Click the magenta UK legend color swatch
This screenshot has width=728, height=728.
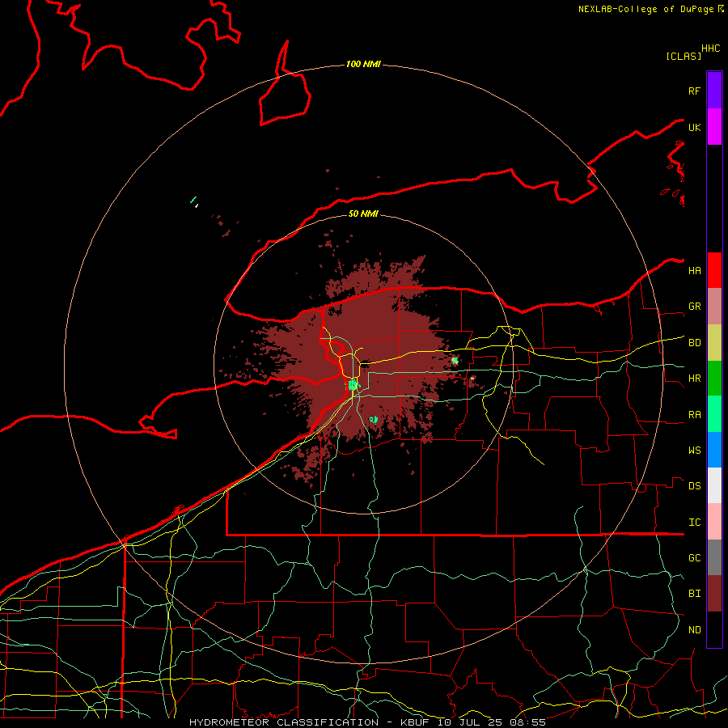click(x=714, y=127)
